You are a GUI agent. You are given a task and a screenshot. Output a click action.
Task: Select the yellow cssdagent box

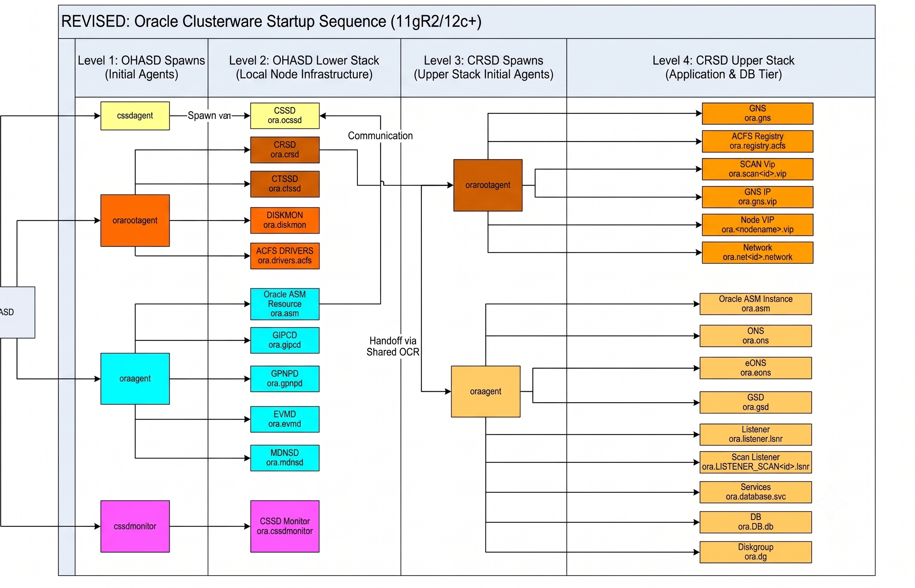[135, 116]
